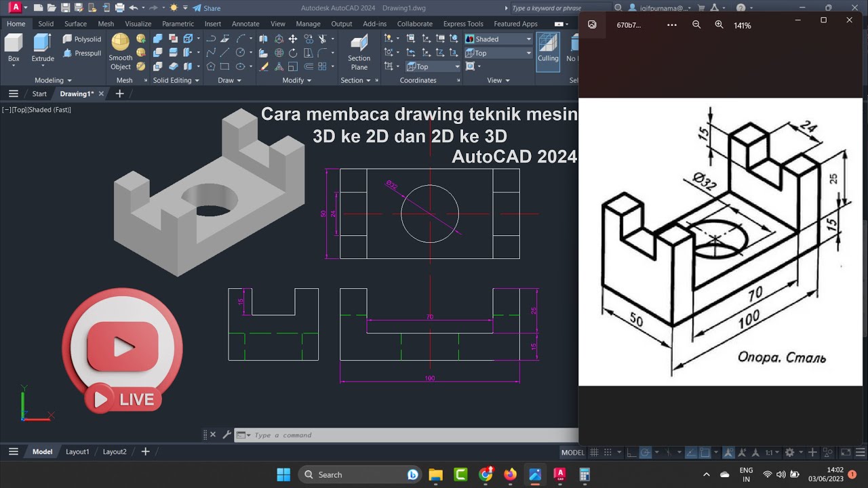This screenshot has width=868, height=488.
Task: Open the workspace switching gear icon
Action: click(790, 452)
